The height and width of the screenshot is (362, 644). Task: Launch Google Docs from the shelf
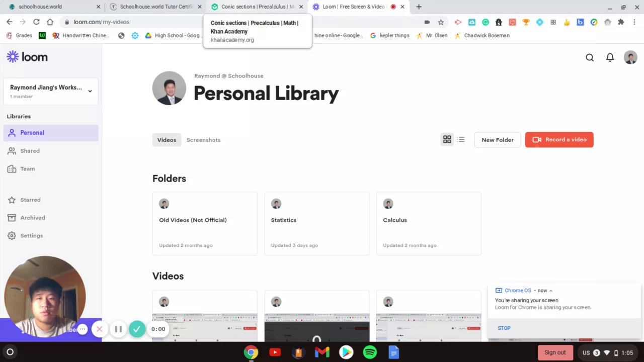tap(393, 352)
